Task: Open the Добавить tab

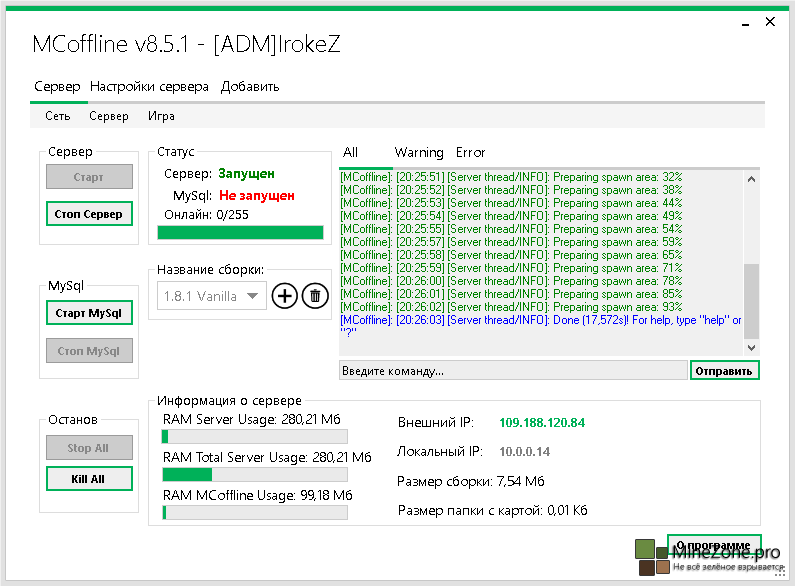Action: point(250,87)
